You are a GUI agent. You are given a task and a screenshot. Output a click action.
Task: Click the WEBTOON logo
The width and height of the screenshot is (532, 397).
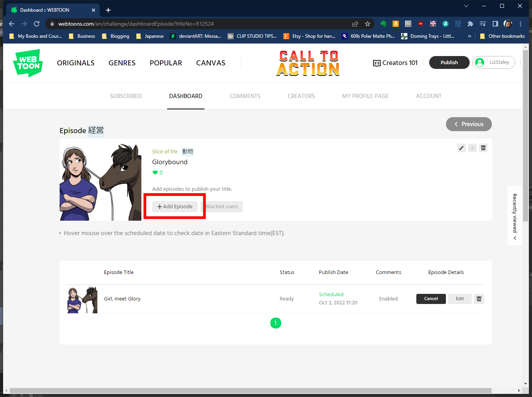coord(28,63)
